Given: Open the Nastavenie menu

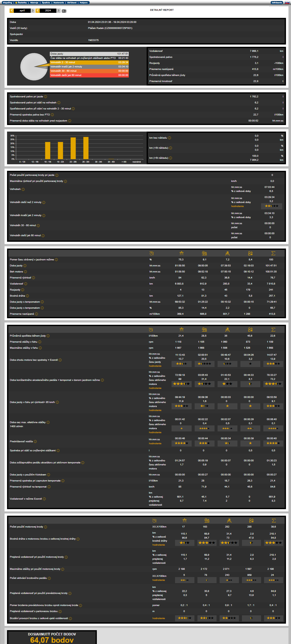Looking at the screenshot, I should tap(59, 3).
